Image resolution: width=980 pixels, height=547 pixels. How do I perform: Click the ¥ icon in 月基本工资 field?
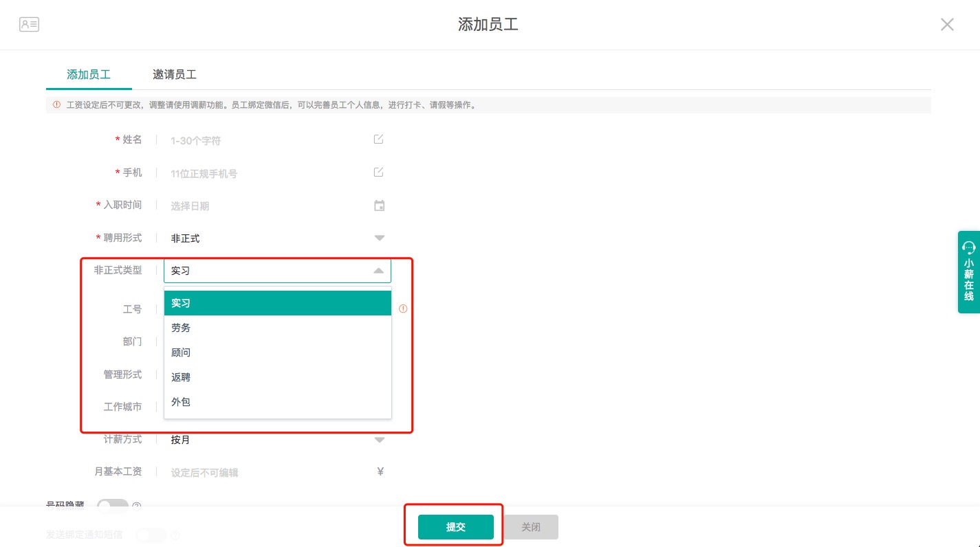point(380,471)
